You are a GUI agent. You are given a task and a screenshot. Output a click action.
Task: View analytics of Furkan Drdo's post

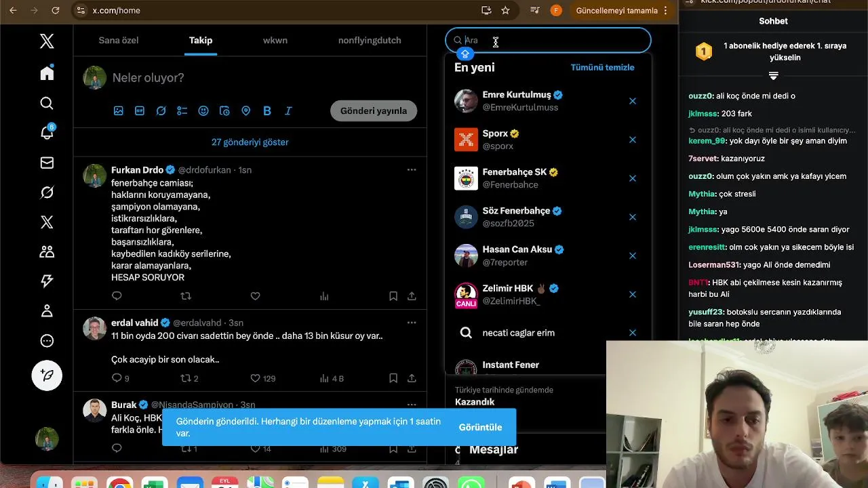tap(324, 296)
